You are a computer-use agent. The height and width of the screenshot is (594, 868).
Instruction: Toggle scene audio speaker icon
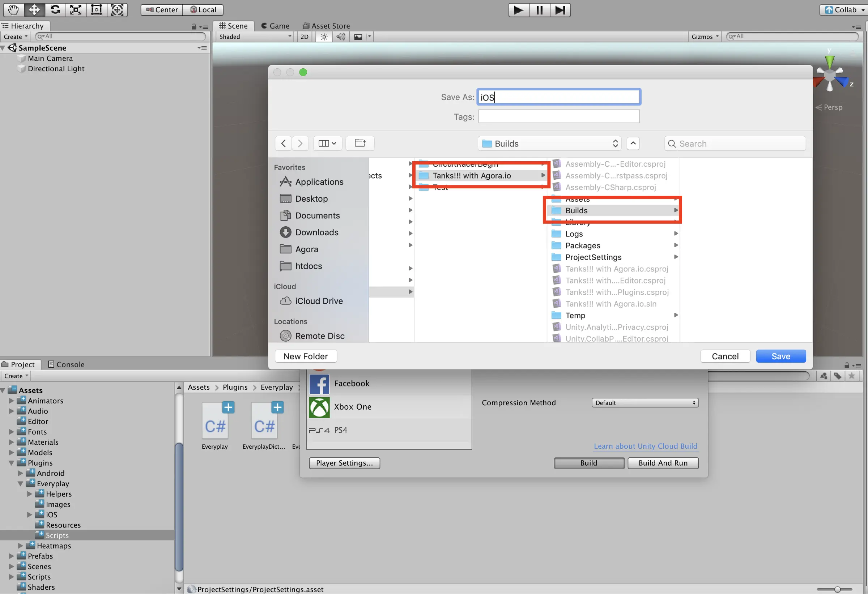(x=340, y=37)
